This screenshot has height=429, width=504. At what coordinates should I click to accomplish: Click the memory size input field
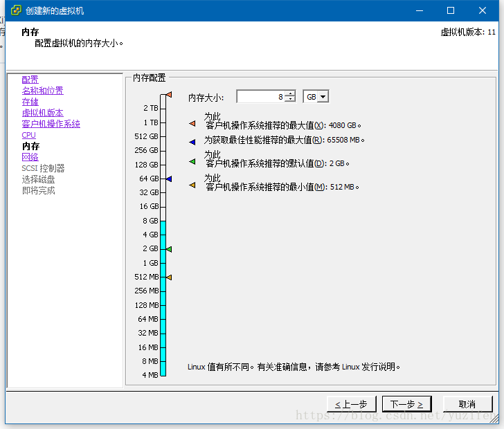pos(261,96)
